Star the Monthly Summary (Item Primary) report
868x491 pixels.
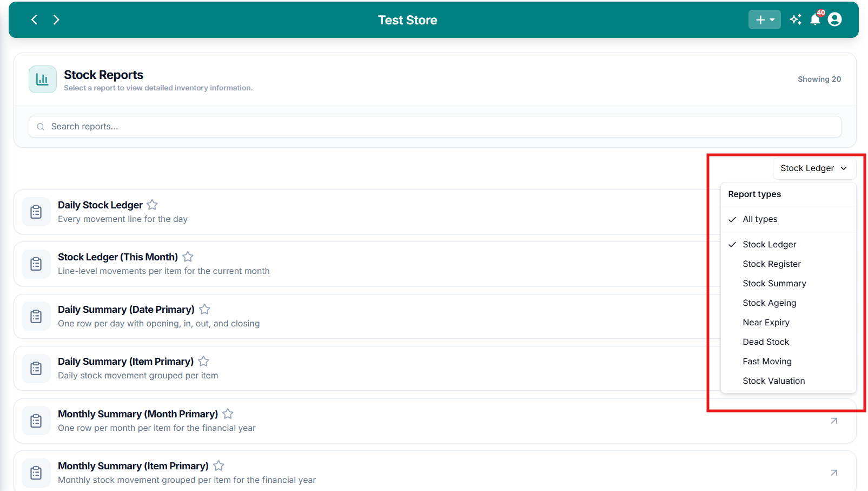[x=218, y=466]
